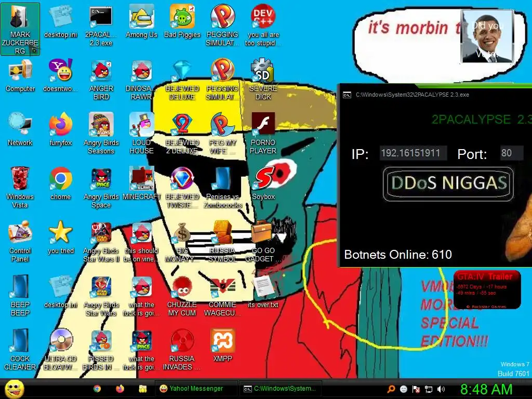
Task: Launch the MINECRAFT shortcut
Action: coord(141,184)
